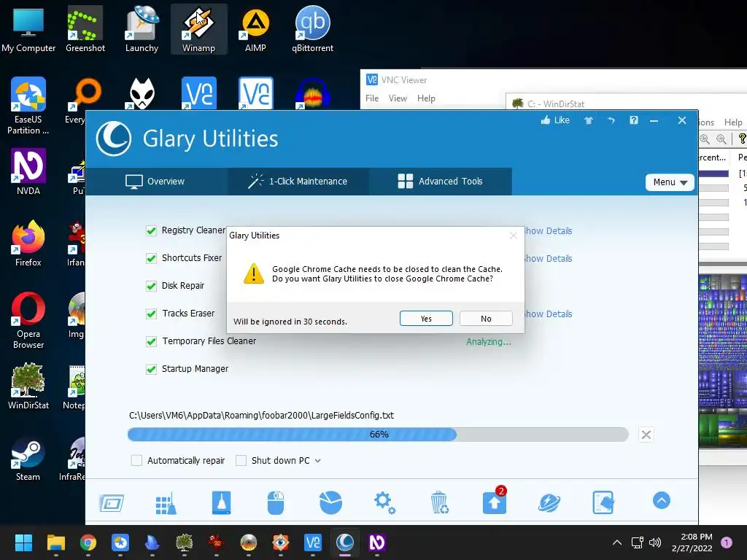Cancel the scan with progress X button

[x=646, y=435]
